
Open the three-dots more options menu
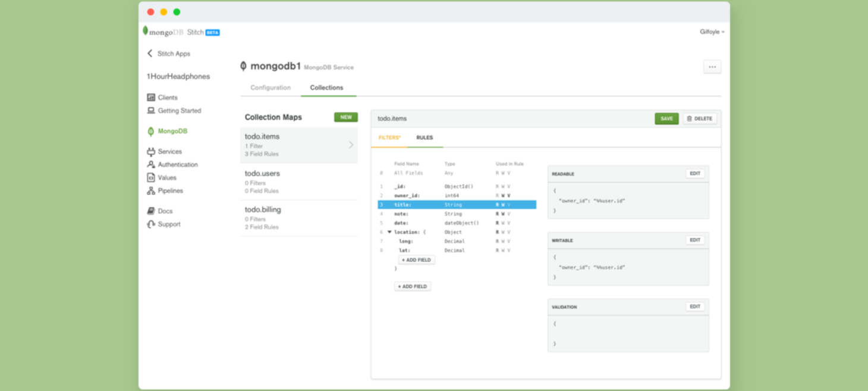[x=712, y=67]
